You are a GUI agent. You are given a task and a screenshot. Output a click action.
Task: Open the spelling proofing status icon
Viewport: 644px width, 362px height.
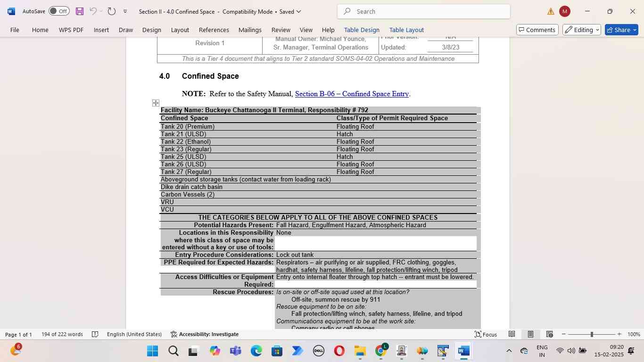95,334
